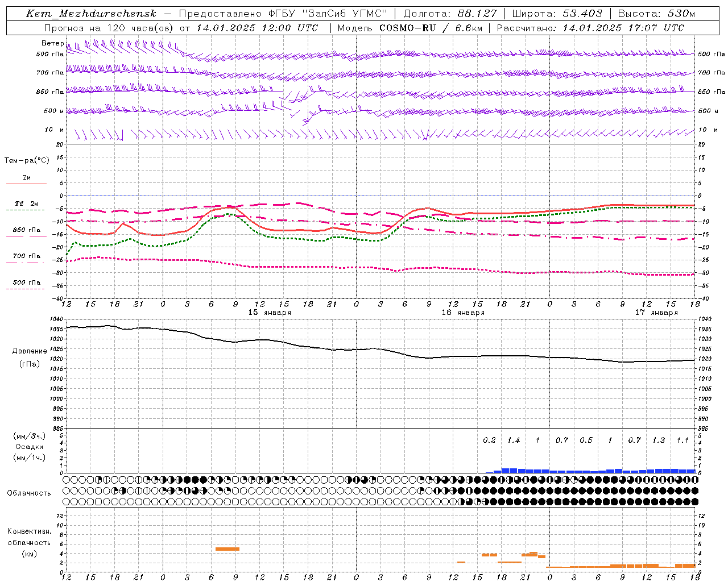Click the red line under 850 гПа legend
Screen dimensions: 728x582
click(x=26, y=236)
